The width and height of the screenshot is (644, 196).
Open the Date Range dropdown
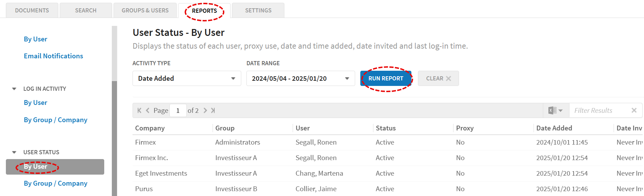pos(301,78)
